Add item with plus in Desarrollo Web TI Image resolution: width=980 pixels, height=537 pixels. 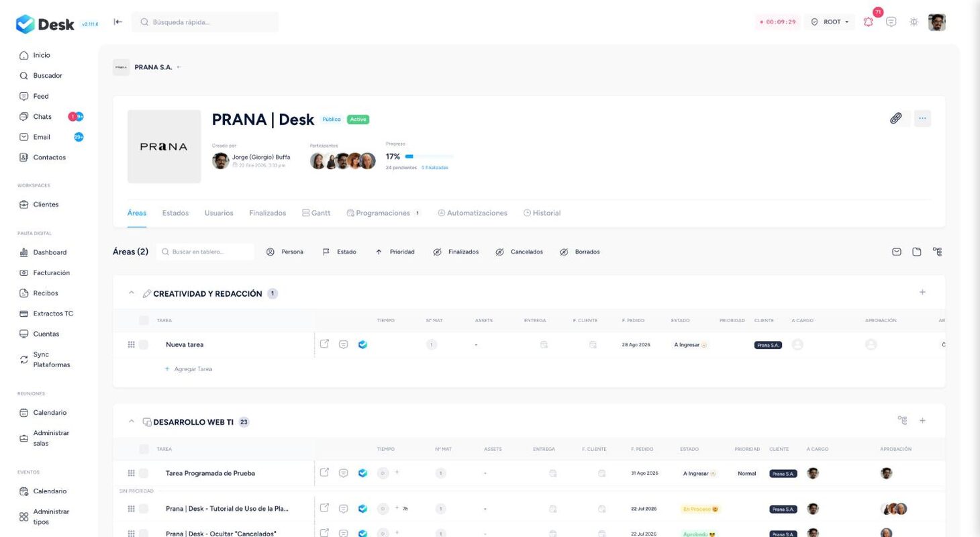click(922, 420)
